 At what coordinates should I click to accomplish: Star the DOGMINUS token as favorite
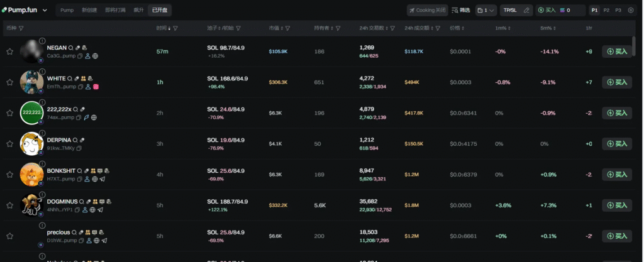pos(9,205)
